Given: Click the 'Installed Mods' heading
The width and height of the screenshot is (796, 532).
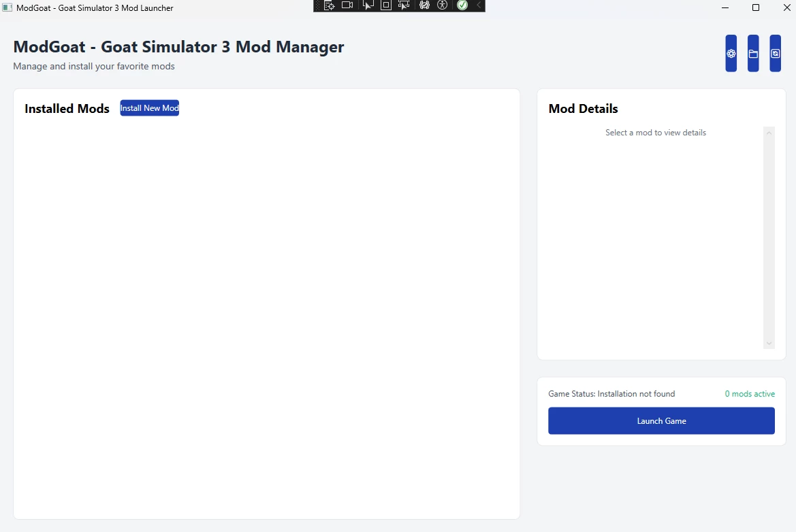Looking at the screenshot, I should pyautogui.click(x=67, y=109).
